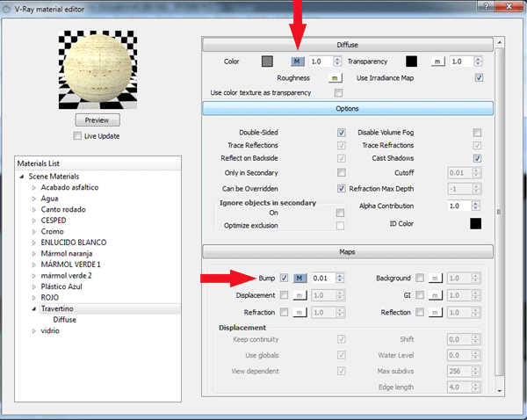Collapse the Options rollout header
Image resolution: width=527 pixels, height=420 pixels.
tap(348, 109)
